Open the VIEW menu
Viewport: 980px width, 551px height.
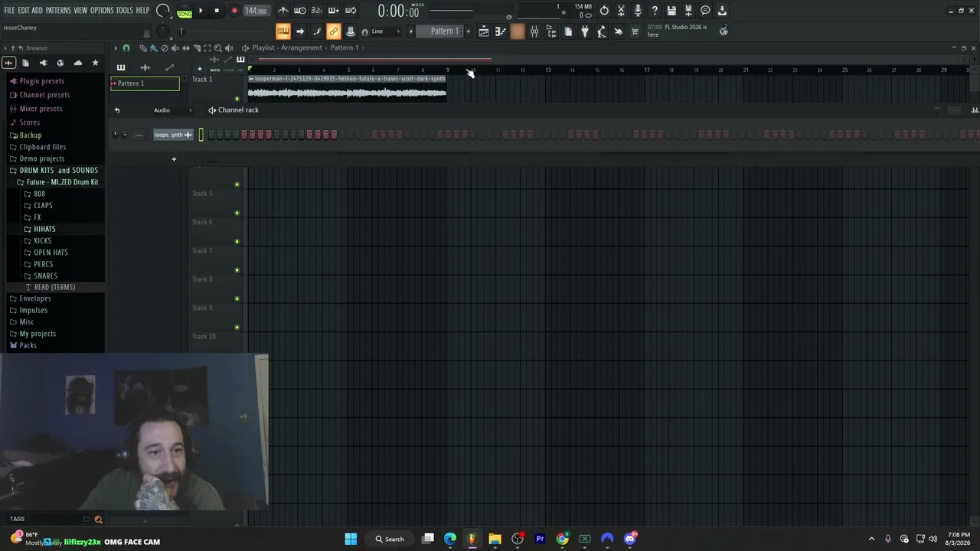point(80,11)
